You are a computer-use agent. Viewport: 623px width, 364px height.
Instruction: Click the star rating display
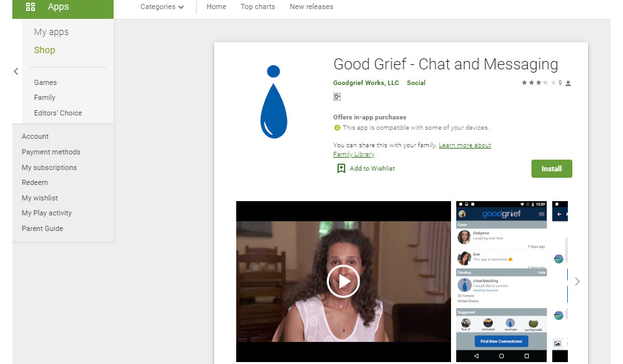(x=539, y=83)
